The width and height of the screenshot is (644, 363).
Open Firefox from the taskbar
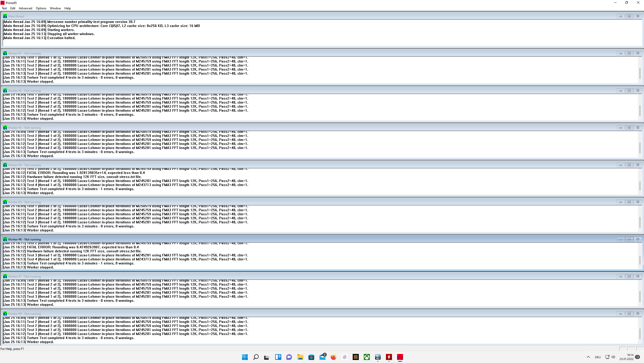pos(333,357)
